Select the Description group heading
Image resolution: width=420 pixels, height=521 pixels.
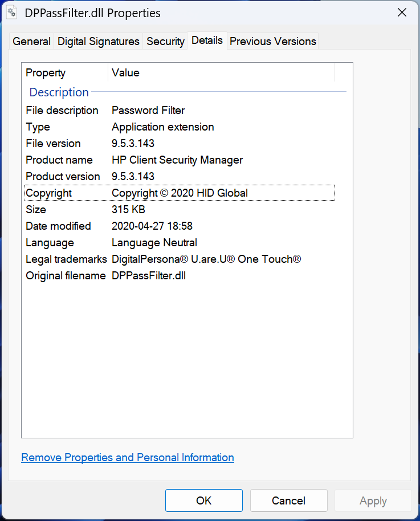pos(59,92)
